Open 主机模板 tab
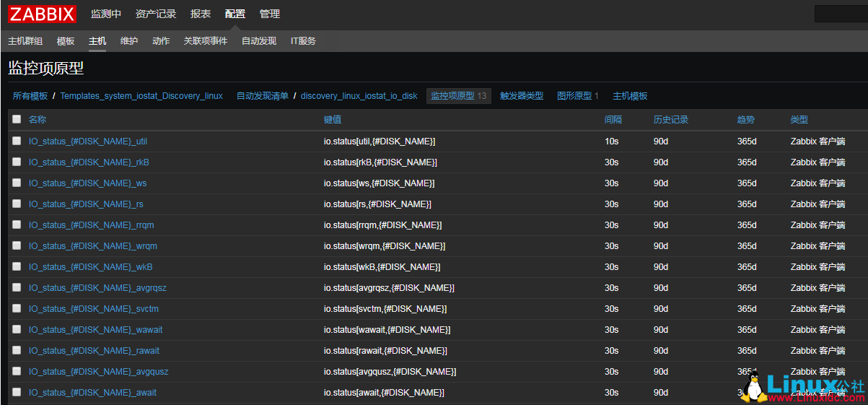Image resolution: width=868 pixels, height=405 pixels. click(x=630, y=96)
